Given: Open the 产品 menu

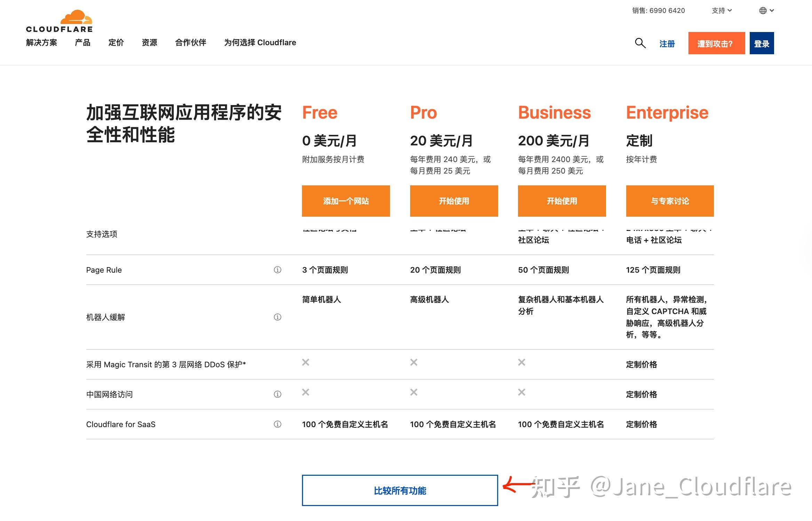Looking at the screenshot, I should [x=82, y=42].
